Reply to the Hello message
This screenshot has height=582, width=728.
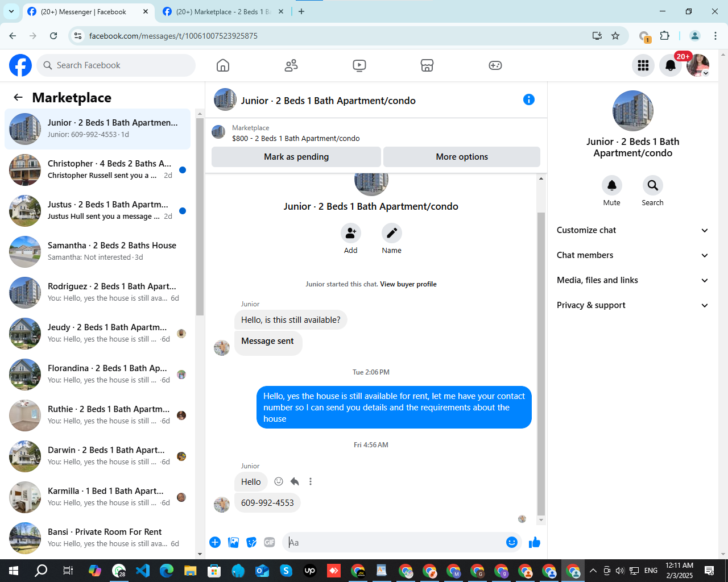[295, 481]
